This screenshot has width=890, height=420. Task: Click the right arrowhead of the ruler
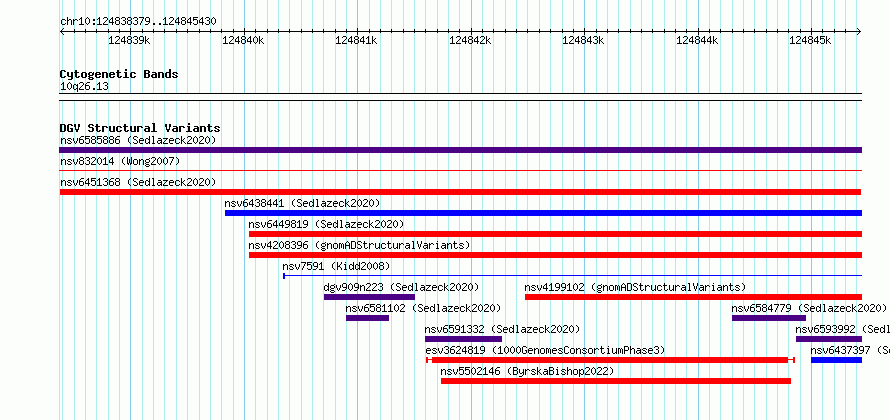[x=859, y=31]
